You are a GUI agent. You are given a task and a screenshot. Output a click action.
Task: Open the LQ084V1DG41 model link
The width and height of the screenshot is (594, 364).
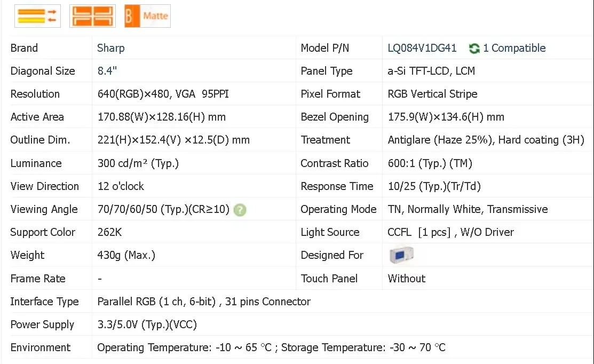[422, 48]
